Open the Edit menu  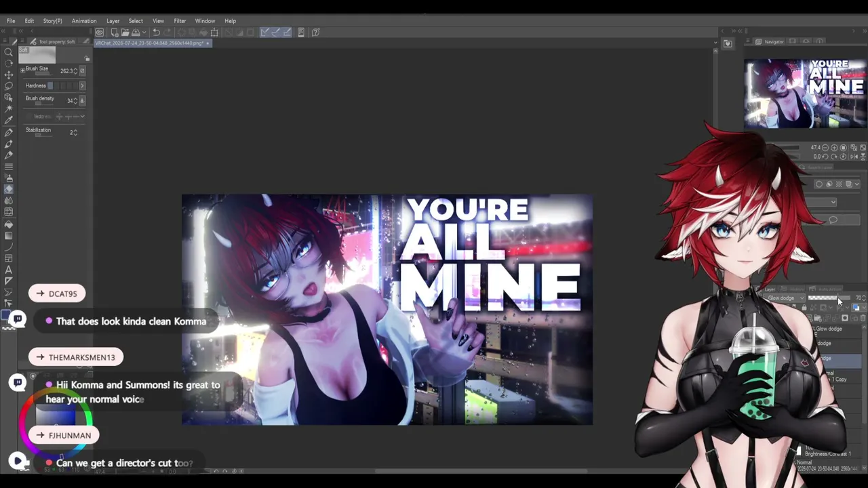29,21
